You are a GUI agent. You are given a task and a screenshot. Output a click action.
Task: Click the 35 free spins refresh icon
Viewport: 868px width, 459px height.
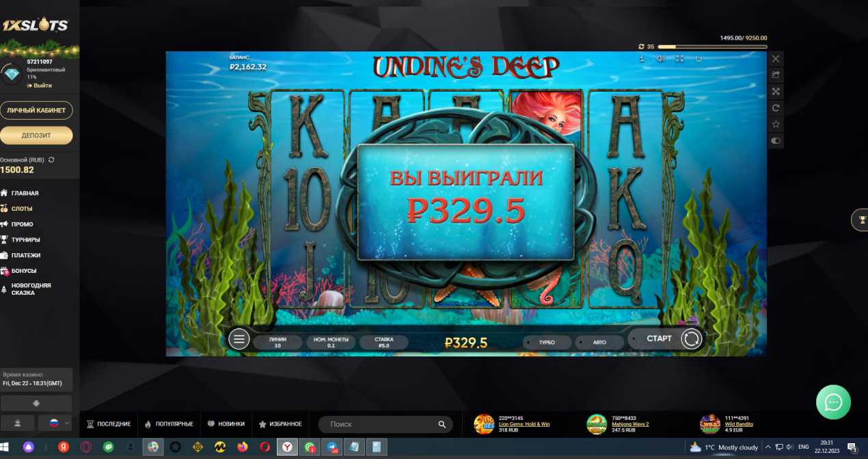[641, 47]
